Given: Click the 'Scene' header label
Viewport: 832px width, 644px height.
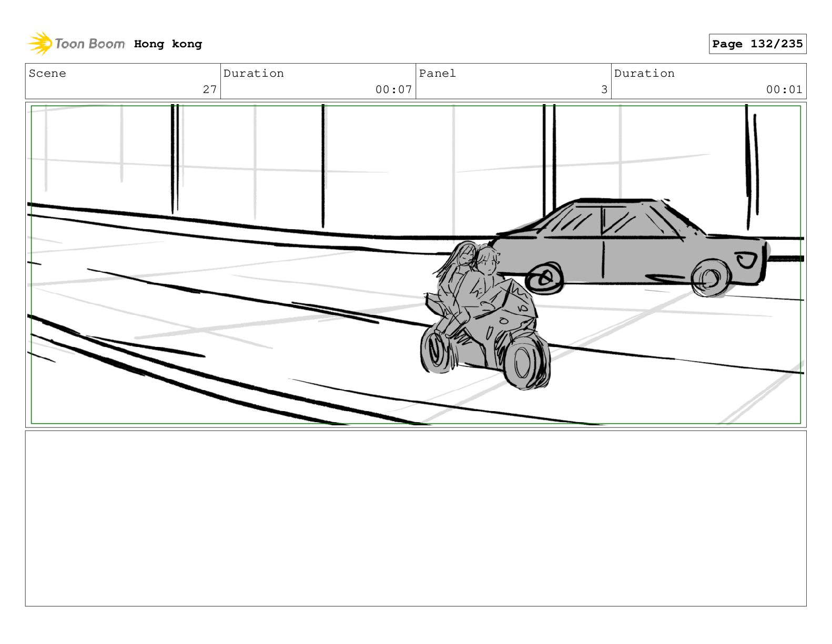Looking at the screenshot, I should pos(47,74).
